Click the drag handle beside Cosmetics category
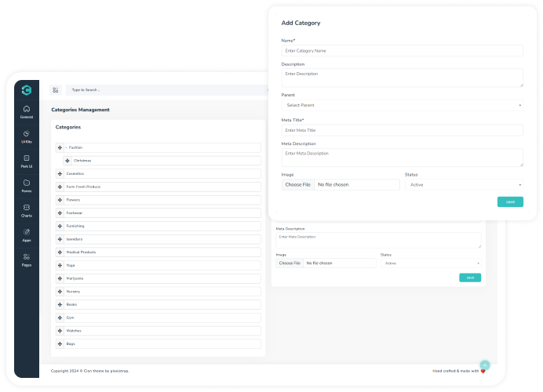Screen dimensions: 543x392 (x=60, y=174)
